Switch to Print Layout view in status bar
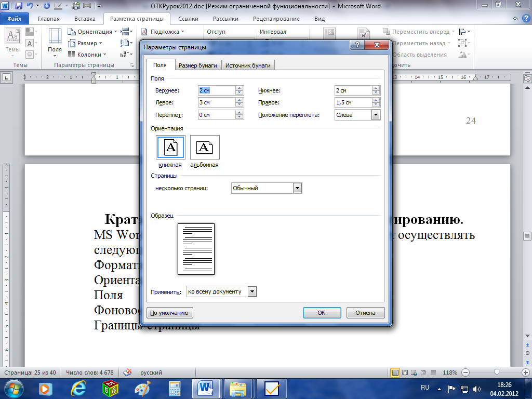 (395, 373)
